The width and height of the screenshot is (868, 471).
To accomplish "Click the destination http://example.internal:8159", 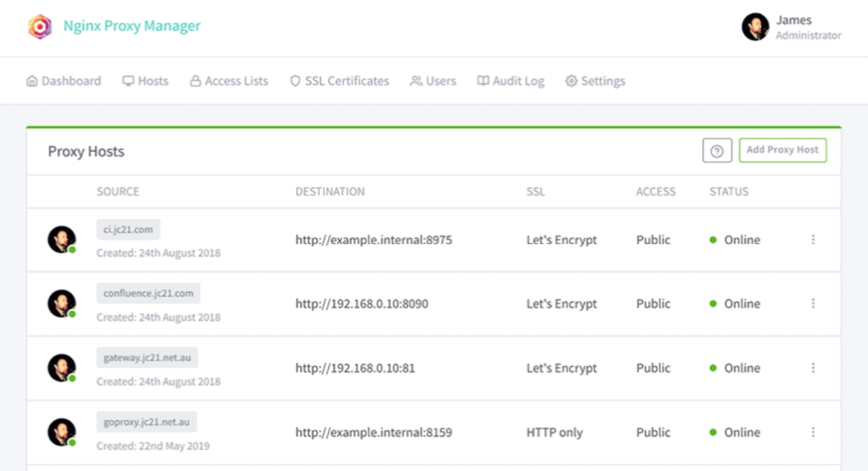I will [x=374, y=432].
